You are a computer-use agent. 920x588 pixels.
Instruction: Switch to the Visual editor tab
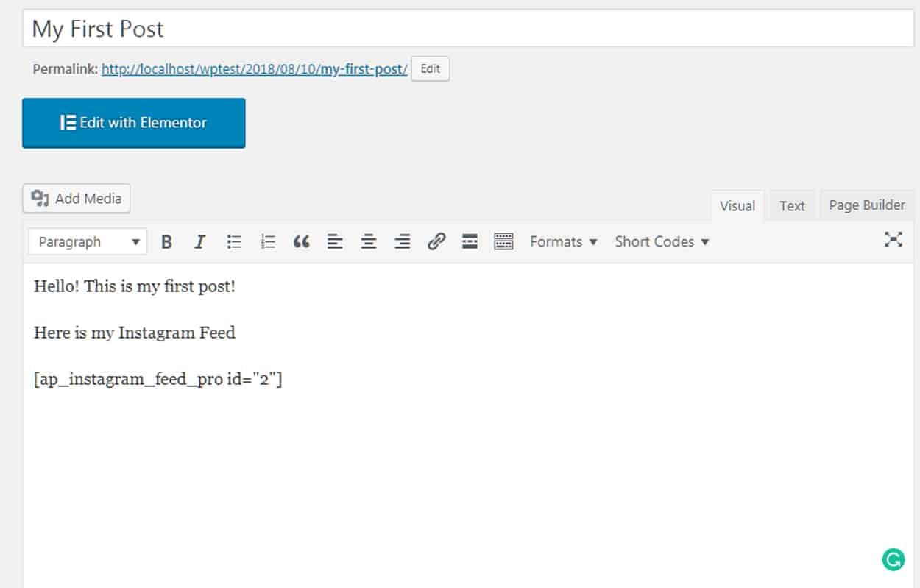point(737,206)
